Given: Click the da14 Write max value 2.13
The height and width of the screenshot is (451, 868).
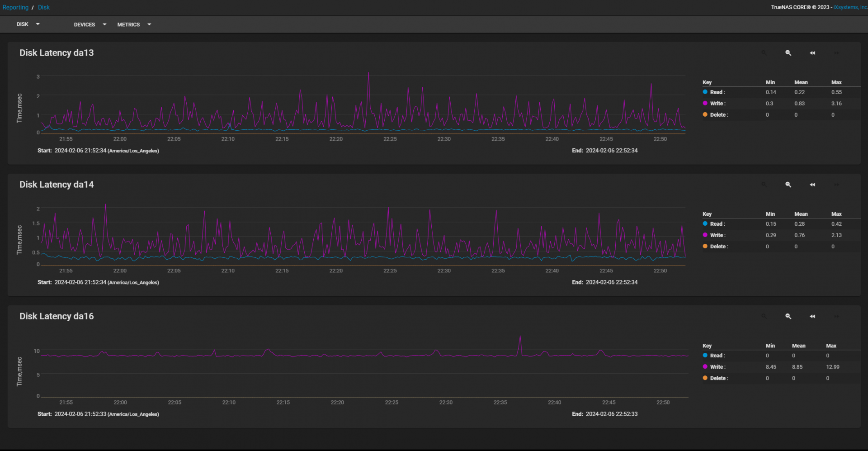Looking at the screenshot, I should pyautogui.click(x=836, y=235).
